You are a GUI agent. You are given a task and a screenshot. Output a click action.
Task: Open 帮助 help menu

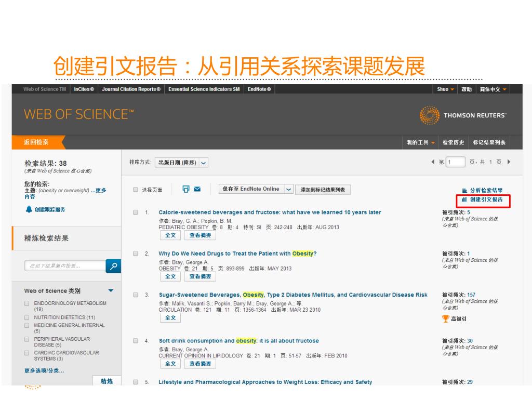pos(467,89)
